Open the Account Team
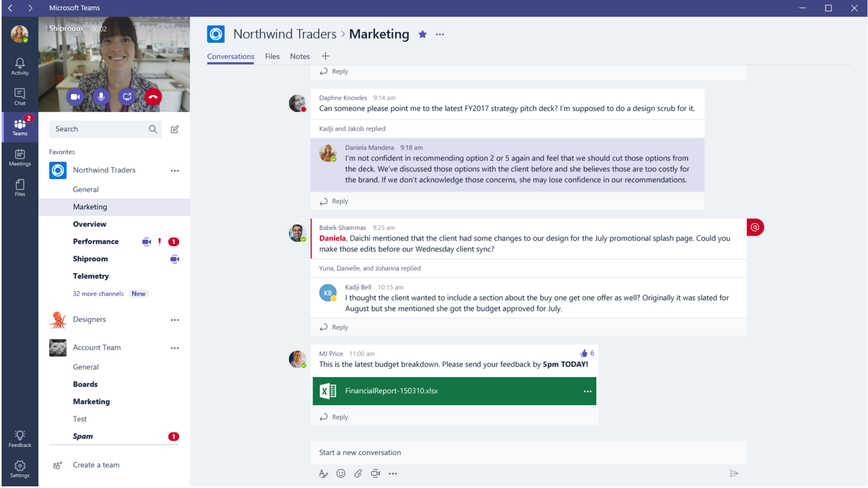 point(97,348)
